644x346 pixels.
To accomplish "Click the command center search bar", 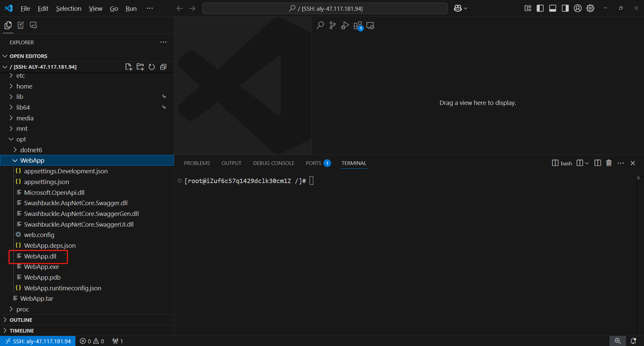I will 324,8.
